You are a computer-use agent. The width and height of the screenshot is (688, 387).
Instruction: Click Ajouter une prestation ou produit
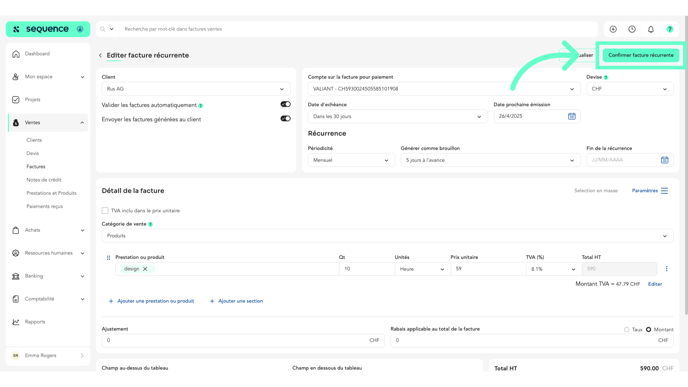tap(151, 301)
